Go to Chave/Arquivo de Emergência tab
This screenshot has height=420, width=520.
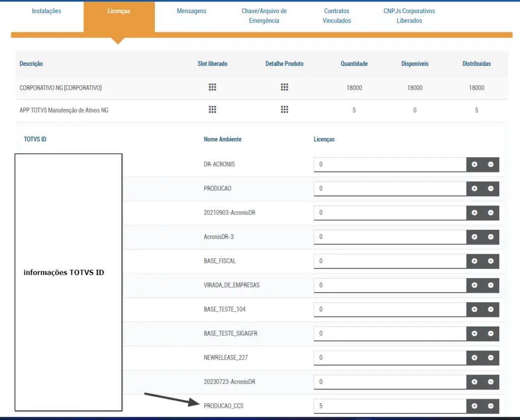pos(264,16)
